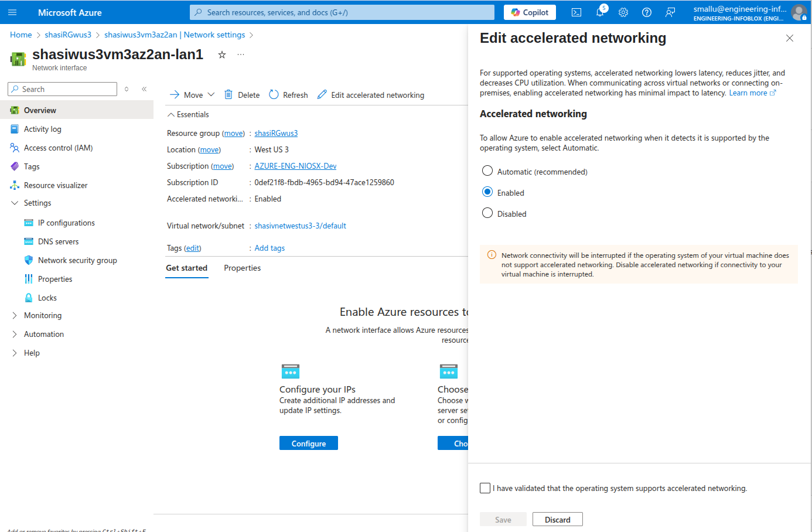812x532 pixels.
Task: Collapse the Essentials section
Action: 188,114
